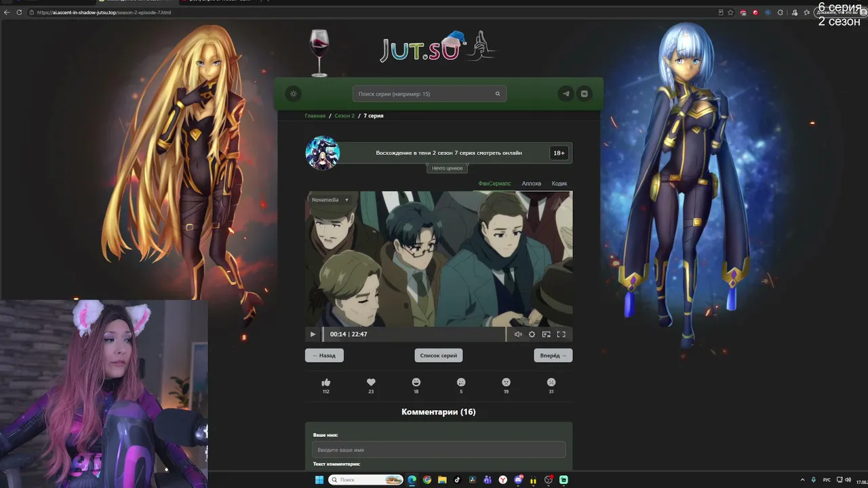The image size is (868, 488).
Task: Bookmark the page with the star icon
Action: pyautogui.click(x=730, y=12)
